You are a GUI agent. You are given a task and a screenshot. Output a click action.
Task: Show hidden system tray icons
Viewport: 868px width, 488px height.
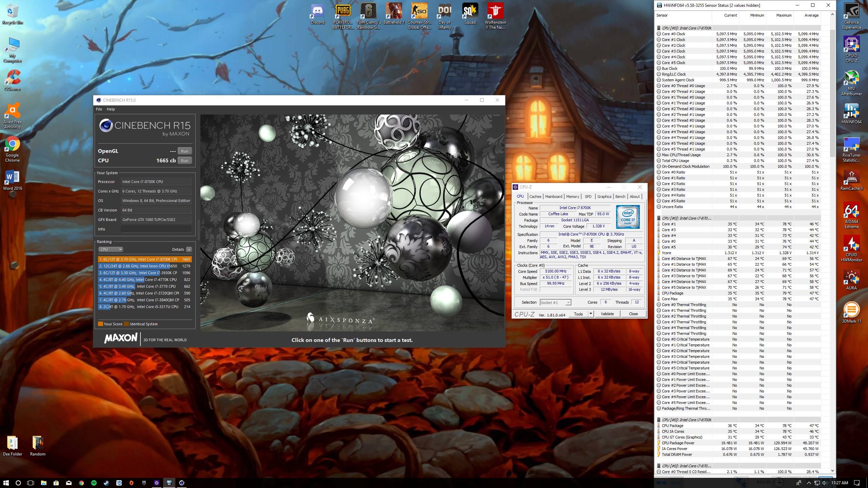pyautogui.click(x=809, y=483)
